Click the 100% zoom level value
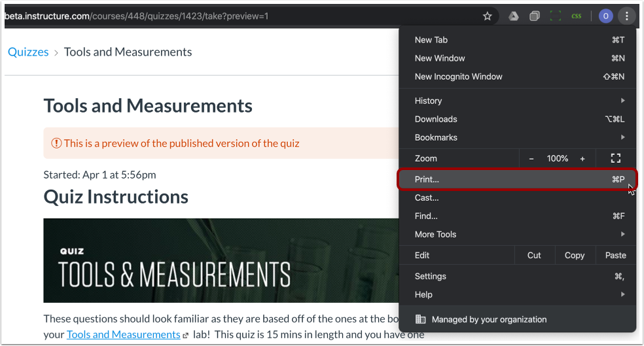644x346 pixels. 558,159
